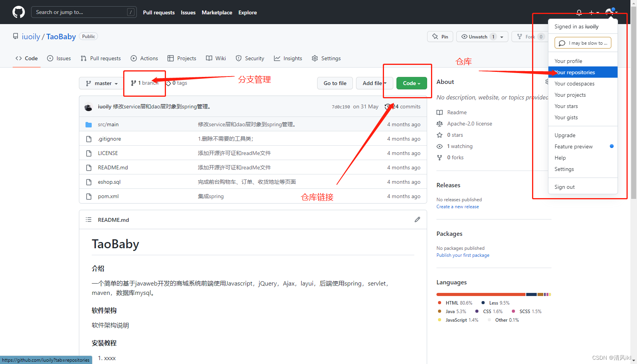Click the Fork button

point(530,37)
